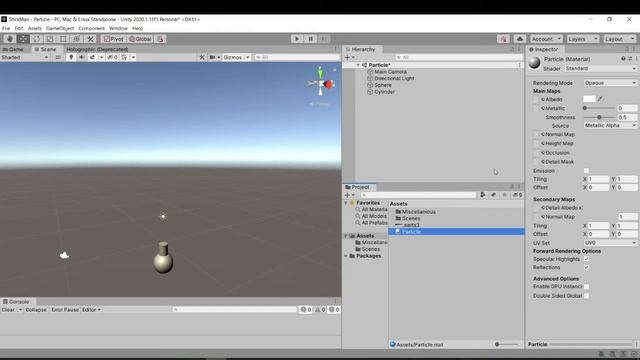Open Scene view component tools icon

click(202, 57)
